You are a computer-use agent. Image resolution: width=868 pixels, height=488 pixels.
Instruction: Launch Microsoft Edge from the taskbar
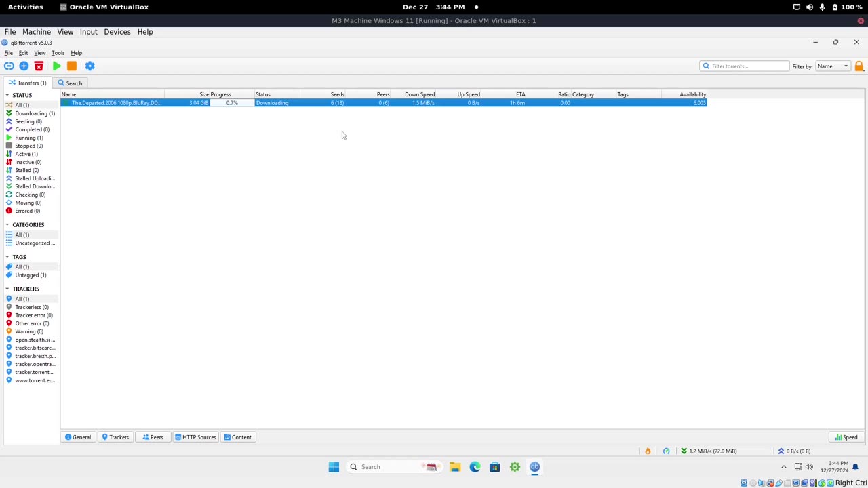[x=475, y=467]
